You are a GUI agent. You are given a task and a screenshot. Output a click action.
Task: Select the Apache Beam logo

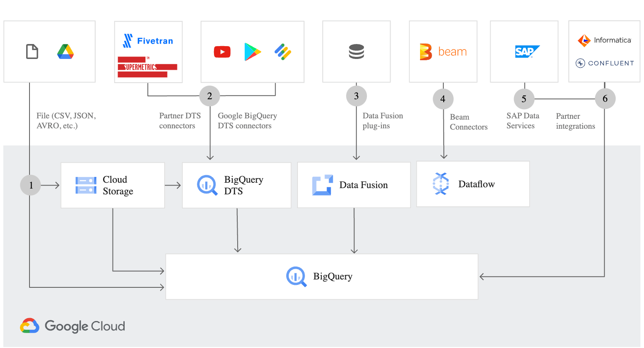click(443, 52)
